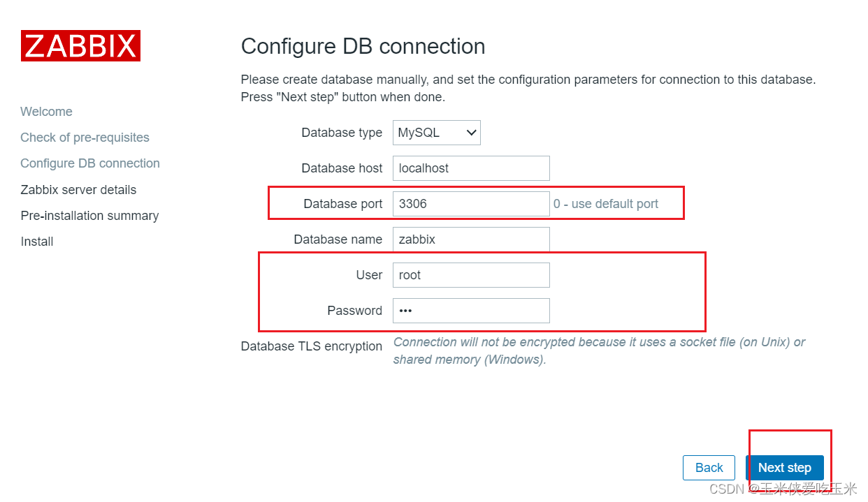Click the Back button
Viewport: 868px width, 502px height.
(x=709, y=468)
